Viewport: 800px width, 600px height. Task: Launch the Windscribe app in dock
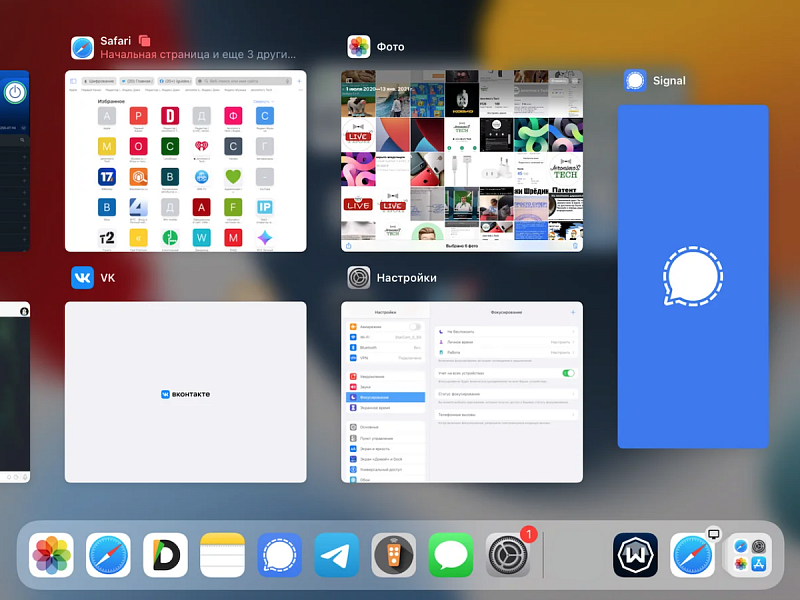click(x=635, y=554)
